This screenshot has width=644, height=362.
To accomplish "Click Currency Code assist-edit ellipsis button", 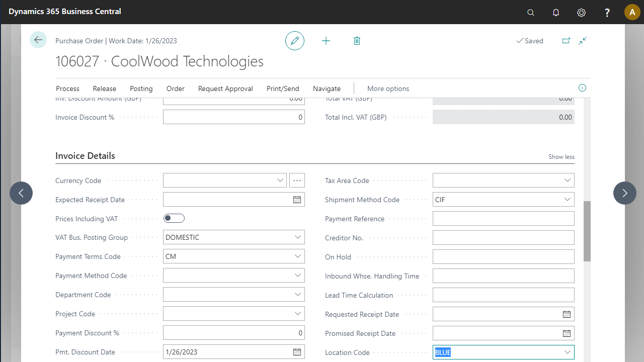I will [x=297, y=180].
